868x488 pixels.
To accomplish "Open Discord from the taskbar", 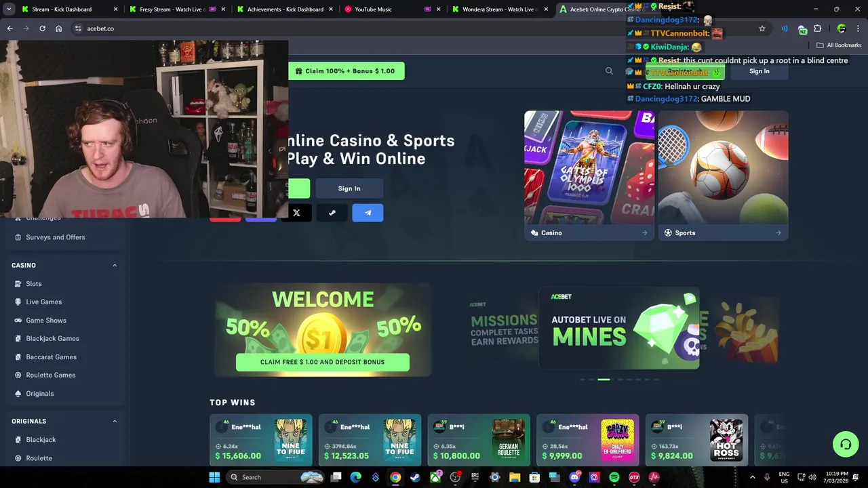I will pos(574,477).
